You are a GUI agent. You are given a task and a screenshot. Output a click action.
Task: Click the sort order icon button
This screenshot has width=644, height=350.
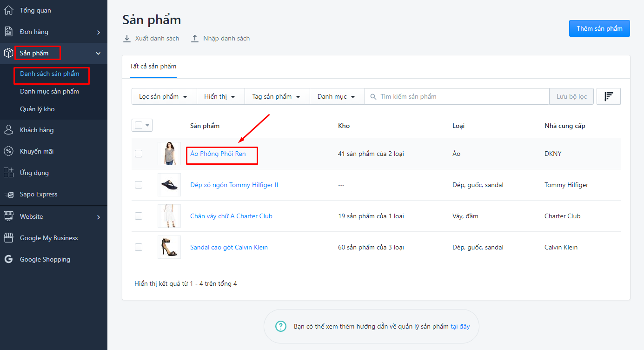(x=609, y=96)
